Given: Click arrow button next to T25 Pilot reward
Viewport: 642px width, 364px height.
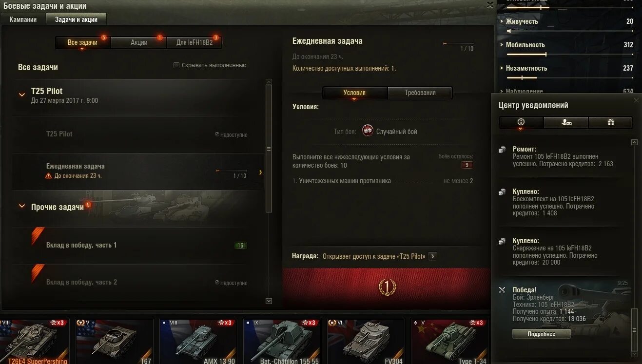Looking at the screenshot, I should [432, 256].
